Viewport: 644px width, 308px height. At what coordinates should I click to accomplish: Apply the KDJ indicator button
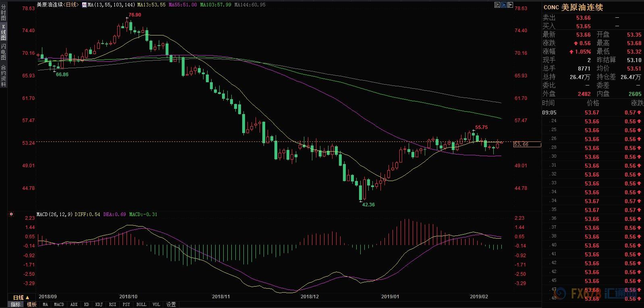coord(99,304)
